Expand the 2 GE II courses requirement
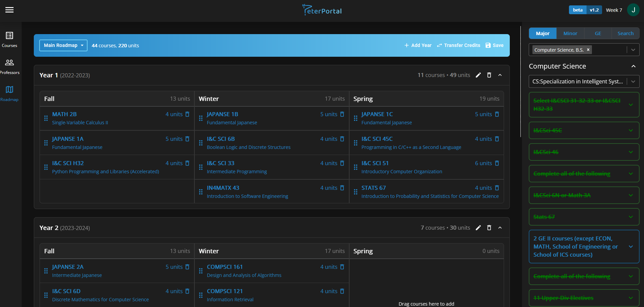Image resolution: width=644 pixels, height=307 pixels. click(x=630, y=247)
